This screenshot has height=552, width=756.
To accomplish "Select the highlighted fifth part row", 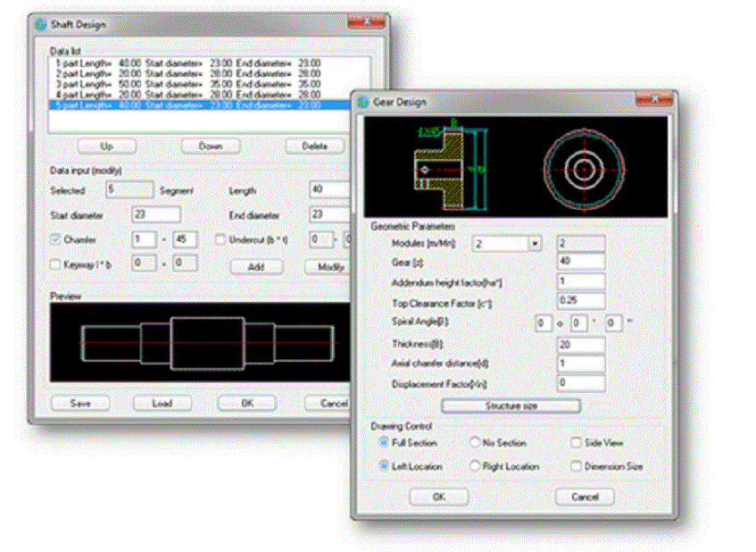I will (200, 105).
